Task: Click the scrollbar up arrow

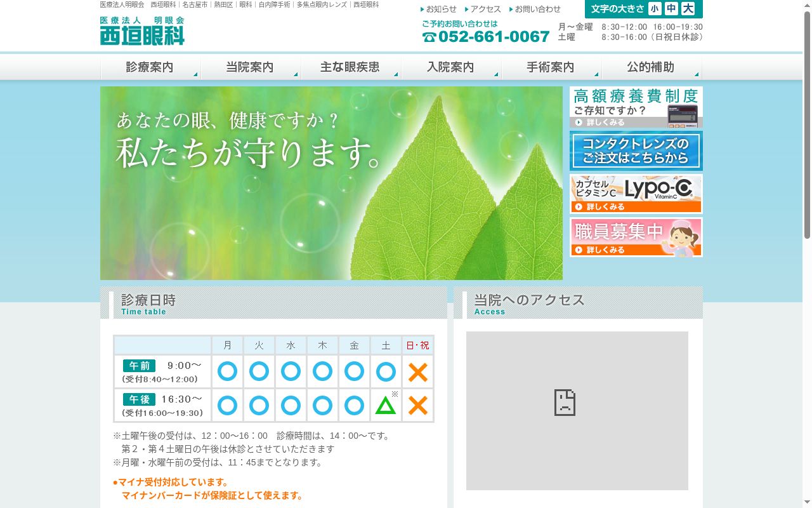Action: 807,5
